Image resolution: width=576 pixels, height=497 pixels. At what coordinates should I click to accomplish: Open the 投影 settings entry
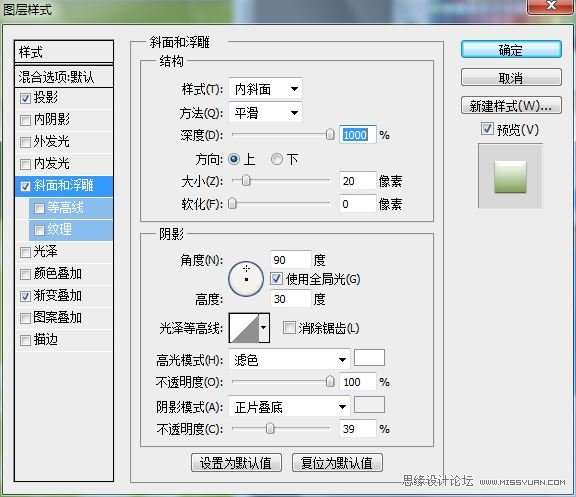pyautogui.click(x=46, y=97)
